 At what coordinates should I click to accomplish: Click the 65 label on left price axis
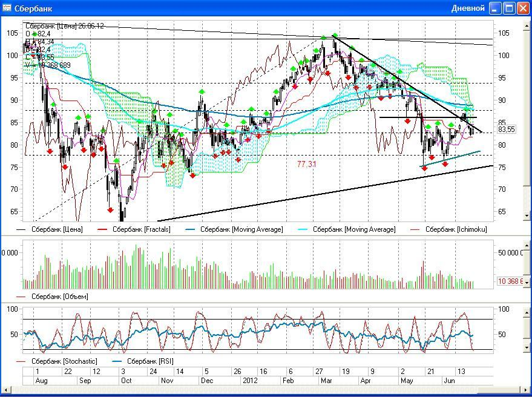[x=15, y=212]
